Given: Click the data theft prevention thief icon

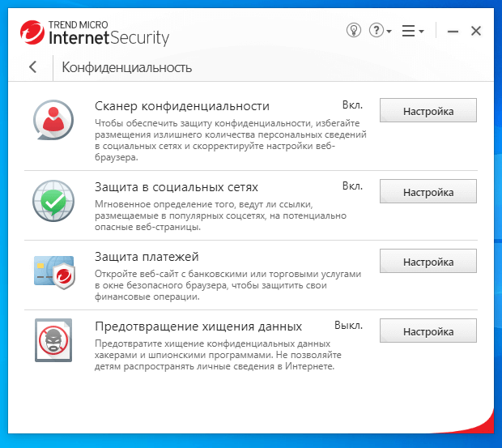Looking at the screenshot, I should 53,340.
